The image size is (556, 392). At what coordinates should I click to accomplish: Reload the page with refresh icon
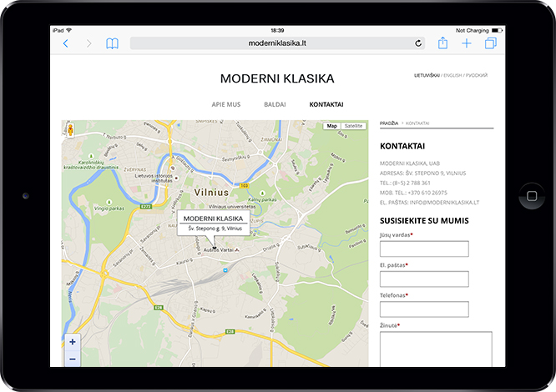tap(418, 43)
